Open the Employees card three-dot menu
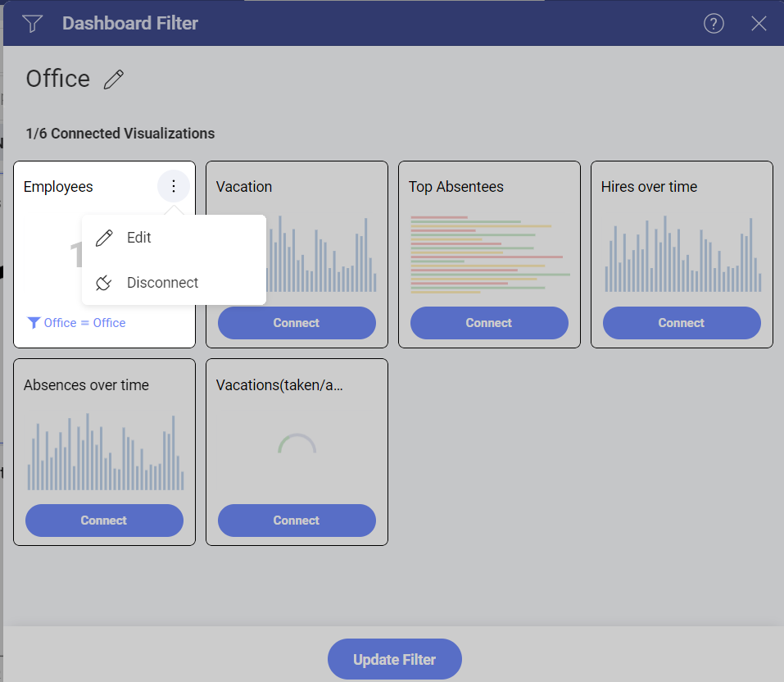 (x=174, y=186)
